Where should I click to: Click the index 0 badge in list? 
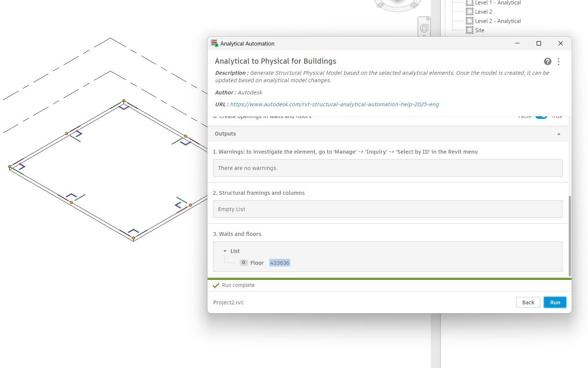tap(244, 262)
